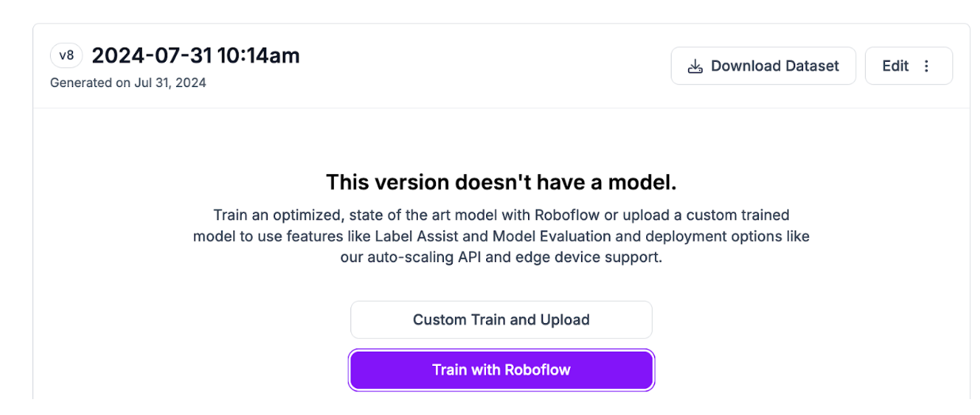Open the three-dot more options menu
Screen dimensions: 980x415
(927, 67)
